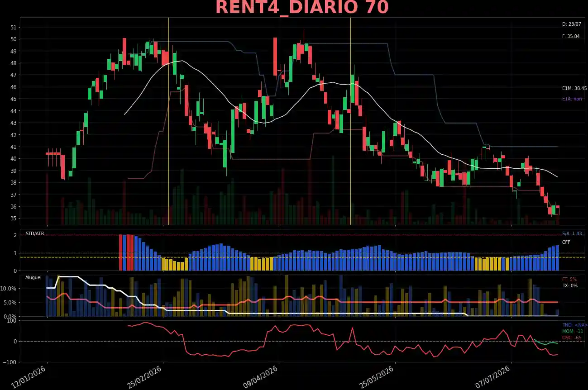Select the STD/ATR panel label

tap(34, 233)
